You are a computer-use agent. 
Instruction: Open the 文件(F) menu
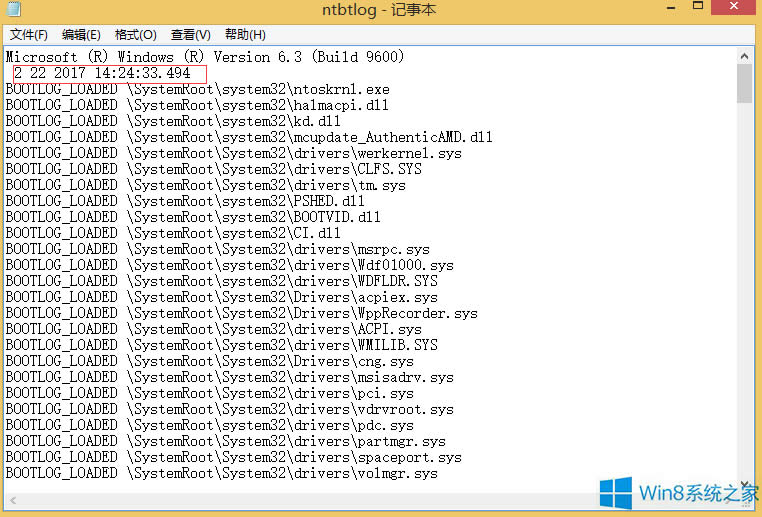point(28,35)
